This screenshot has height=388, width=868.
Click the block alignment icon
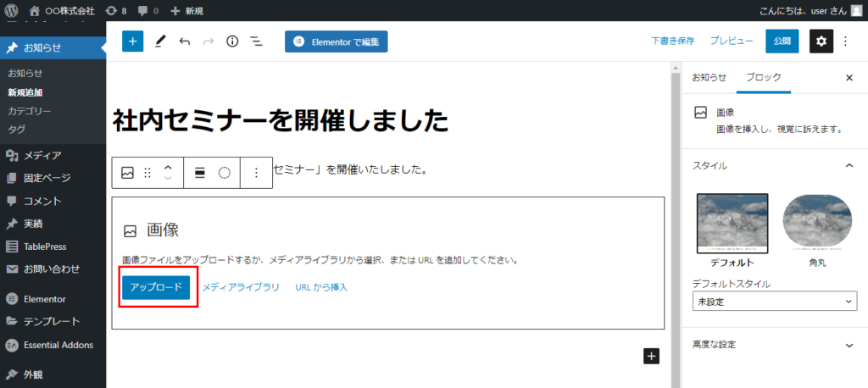(x=200, y=173)
